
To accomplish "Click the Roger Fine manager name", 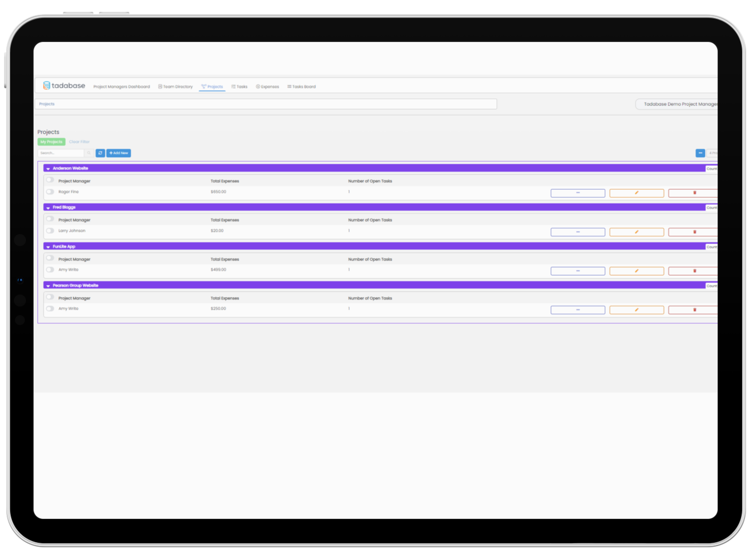I will 68,192.
